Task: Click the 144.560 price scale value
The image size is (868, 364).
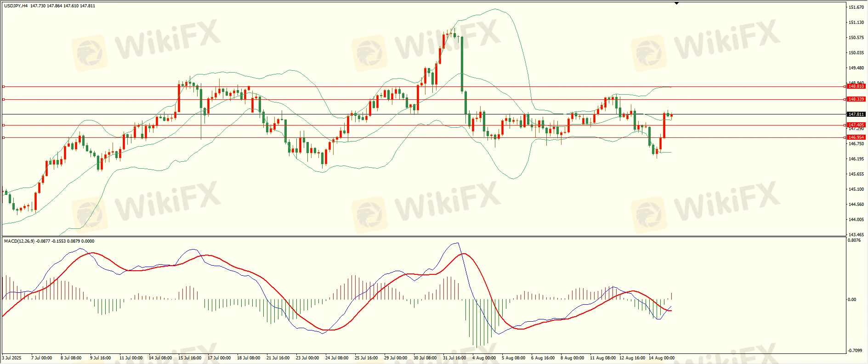Action: click(x=856, y=205)
